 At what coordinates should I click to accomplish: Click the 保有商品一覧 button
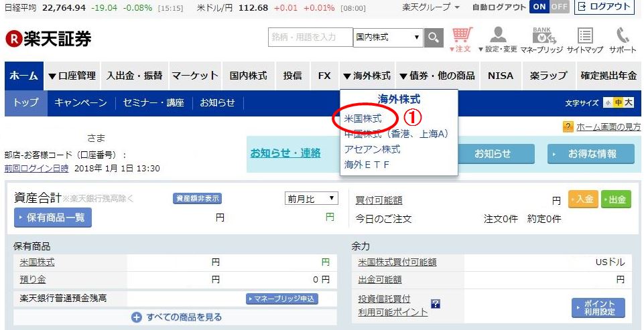tap(52, 218)
